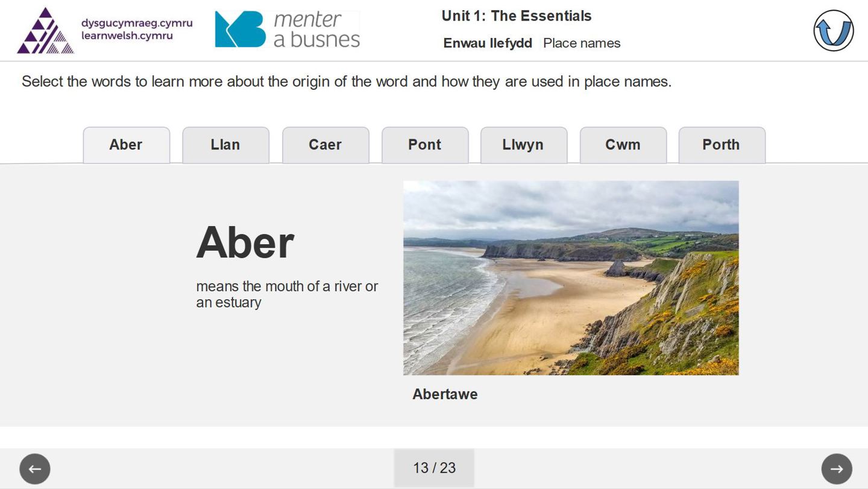Click the Abertawe beach photo
The width and height of the screenshot is (868, 489).
point(570,277)
